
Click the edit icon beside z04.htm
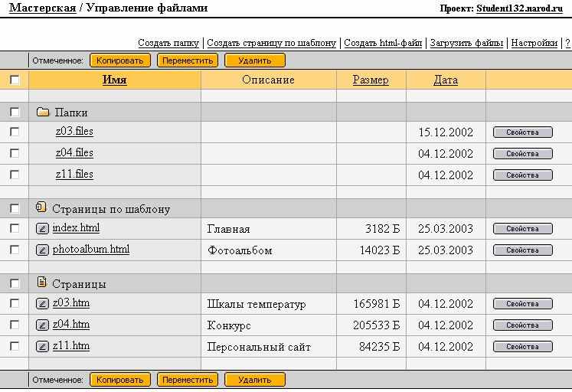point(42,325)
